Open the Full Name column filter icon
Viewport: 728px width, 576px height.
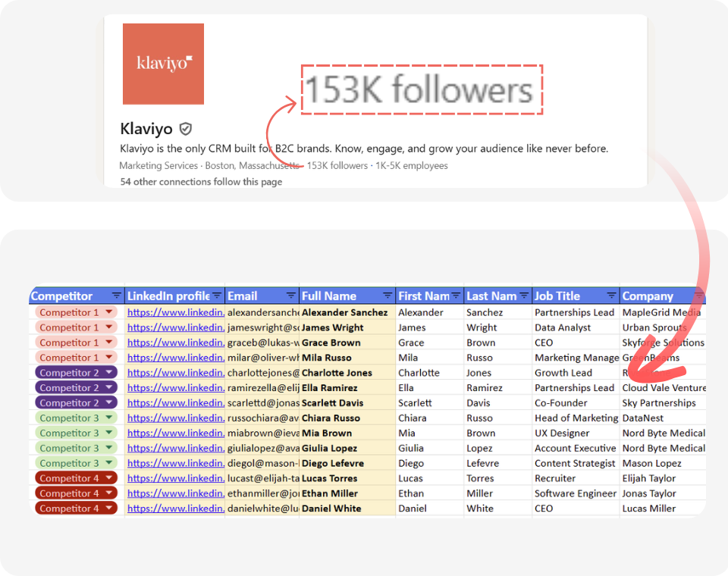[388, 296]
